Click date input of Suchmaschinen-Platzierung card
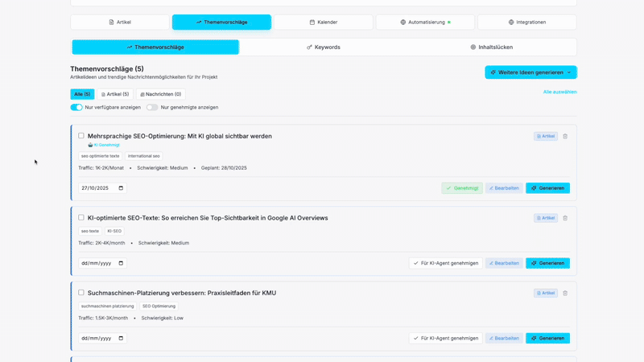The width and height of the screenshot is (644, 362). (x=102, y=338)
